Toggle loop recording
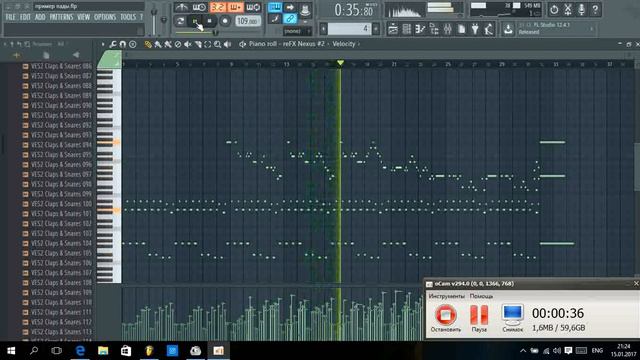The image size is (640, 360). (253, 7)
